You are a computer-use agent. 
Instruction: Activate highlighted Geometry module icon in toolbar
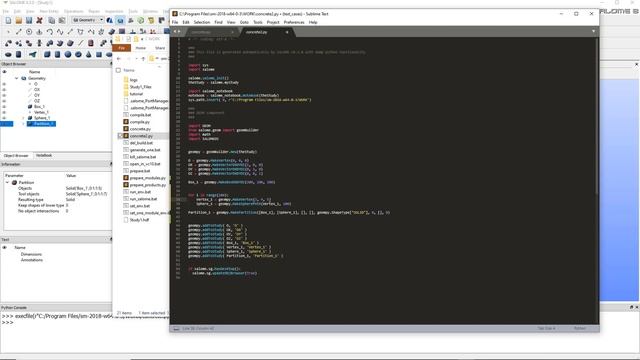tap(120, 20)
